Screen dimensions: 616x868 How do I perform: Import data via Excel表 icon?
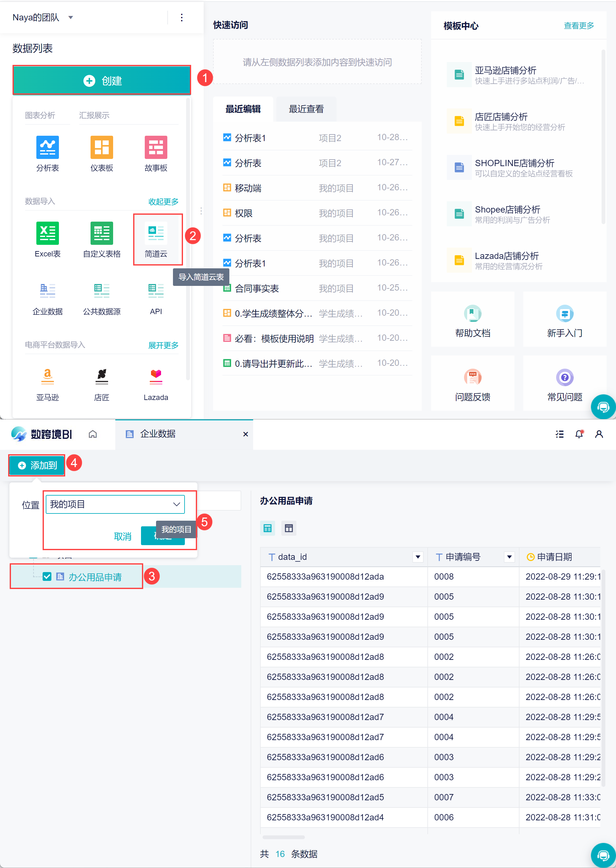pyautogui.click(x=47, y=233)
